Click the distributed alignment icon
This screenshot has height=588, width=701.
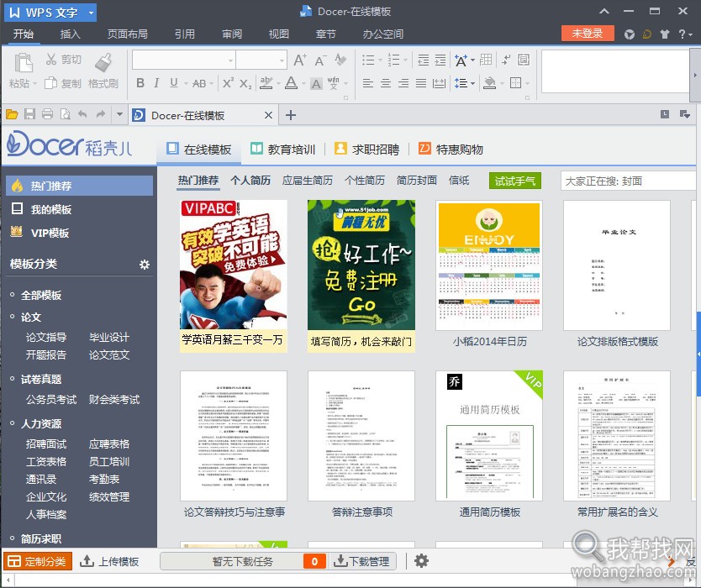pos(439,83)
